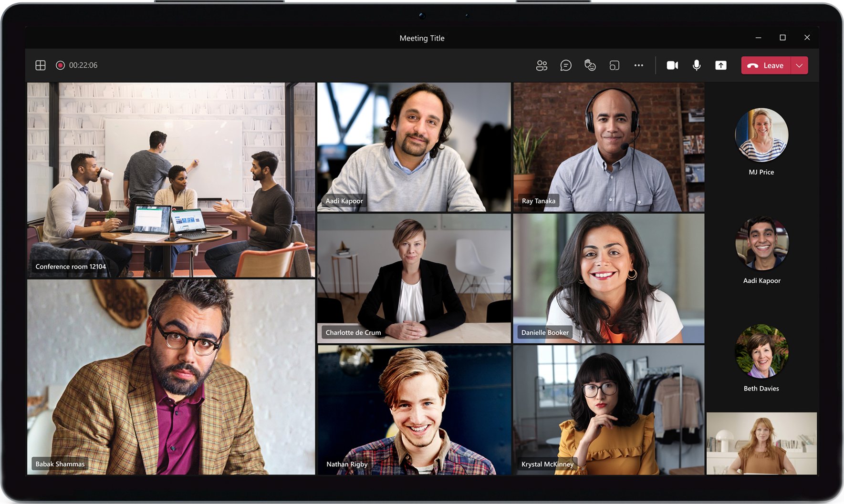Turn off the camera

(x=672, y=65)
